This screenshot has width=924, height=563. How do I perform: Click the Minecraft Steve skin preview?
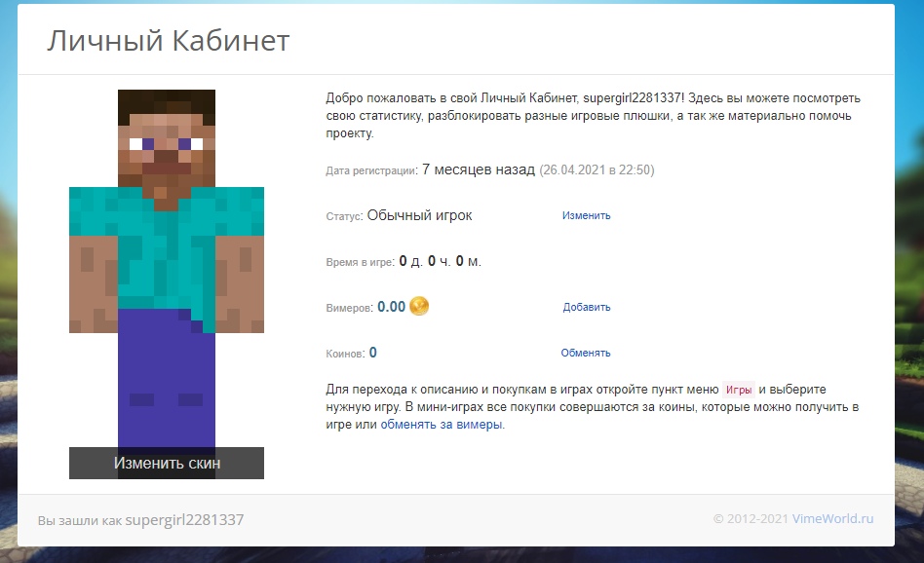(x=167, y=263)
